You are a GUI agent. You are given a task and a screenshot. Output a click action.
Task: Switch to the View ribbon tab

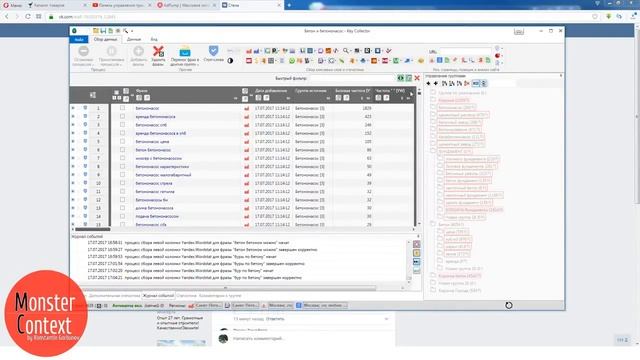(154, 40)
